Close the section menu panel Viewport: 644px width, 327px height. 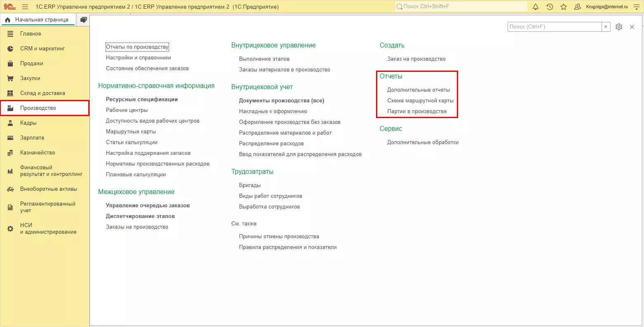(632, 27)
